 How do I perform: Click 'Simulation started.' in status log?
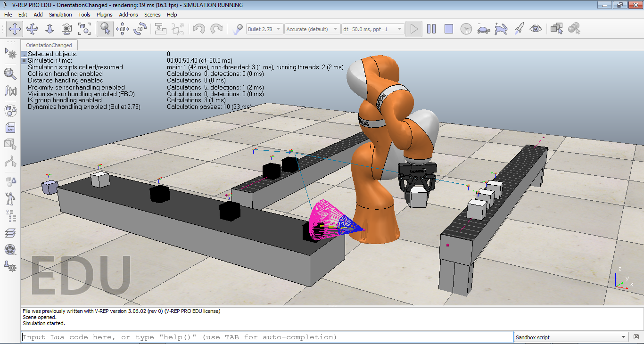point(44,323)
